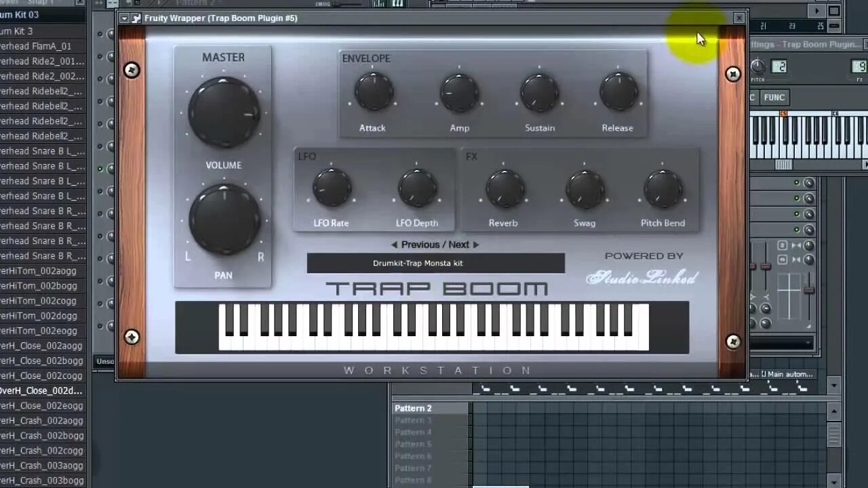
Task: Click the Trap Boom on-screen piano keyboard
Action: point(433,327)
